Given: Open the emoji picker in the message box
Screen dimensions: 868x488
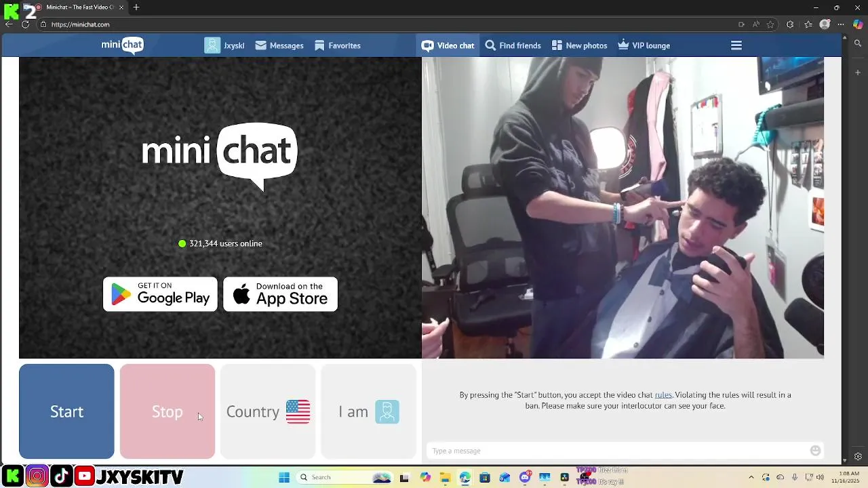Looking at the screenshot, I should (815, 451).
